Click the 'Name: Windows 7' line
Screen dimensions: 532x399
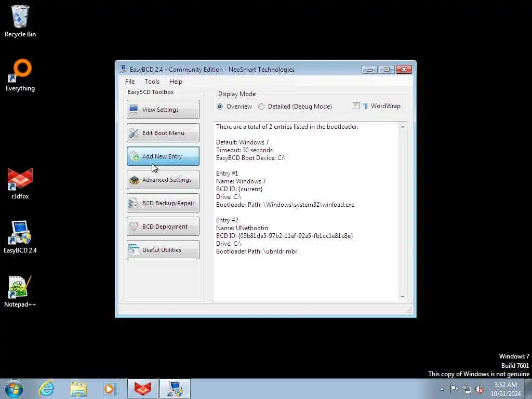tap(241, 181)
